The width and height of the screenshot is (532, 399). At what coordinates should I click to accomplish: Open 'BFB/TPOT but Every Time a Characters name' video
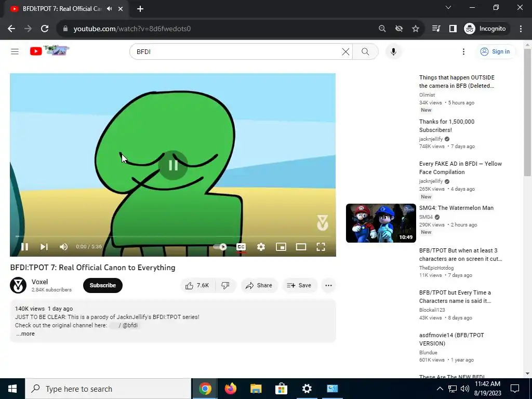click(x=455, y=297)
